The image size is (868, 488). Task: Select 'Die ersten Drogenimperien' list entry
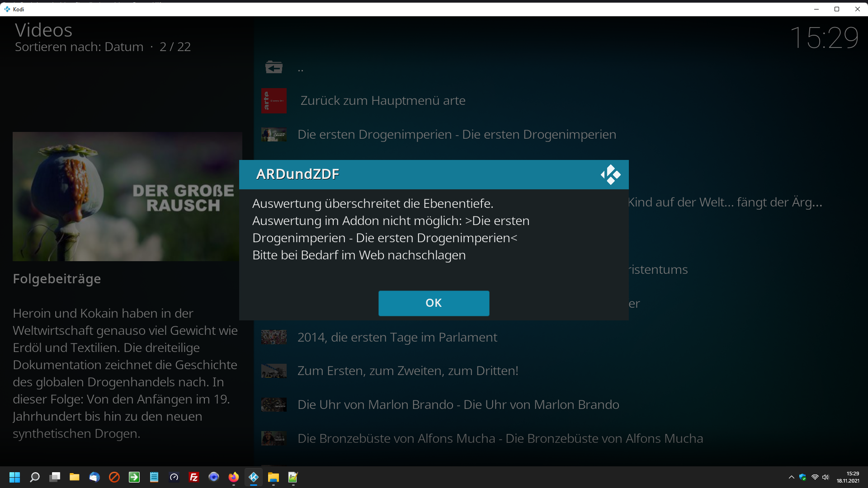[457, 135]
